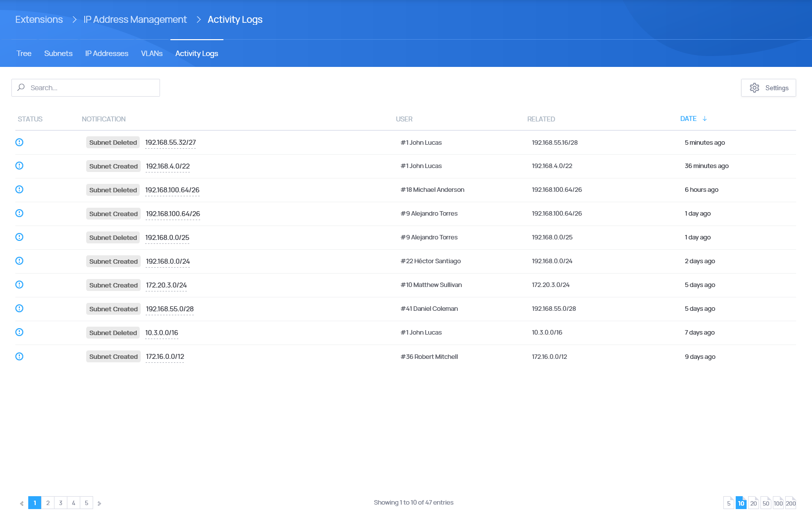Screen dimensions: 812x517
Task: Open subnet link 192.168.55.32/27
Action: (x=170, y=143)
